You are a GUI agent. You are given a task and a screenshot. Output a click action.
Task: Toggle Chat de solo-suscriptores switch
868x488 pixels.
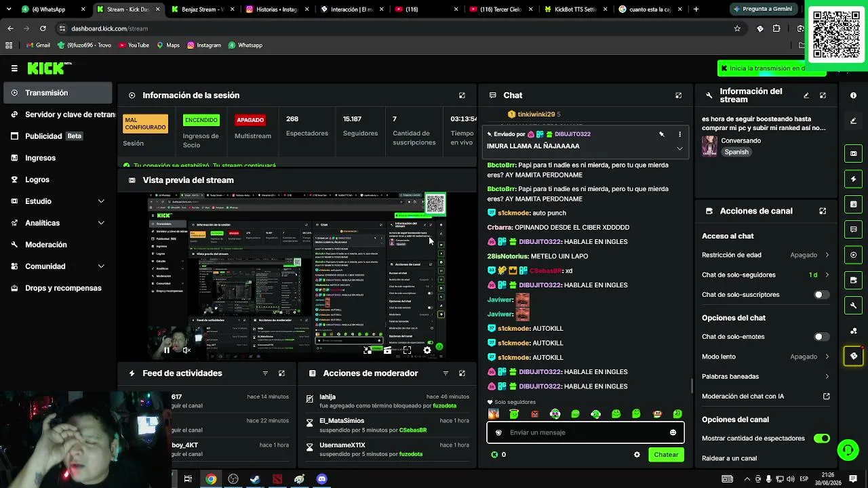click(821, 295)
